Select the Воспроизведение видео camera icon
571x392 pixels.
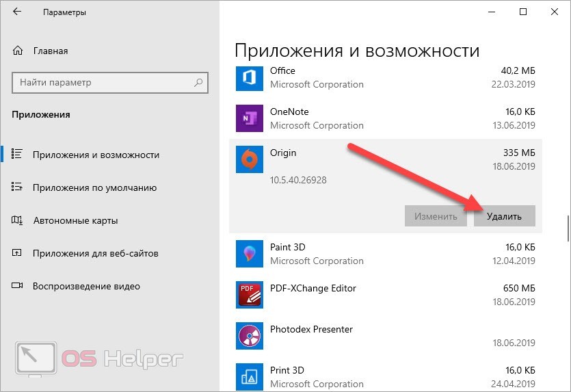[x=16, y=286]
